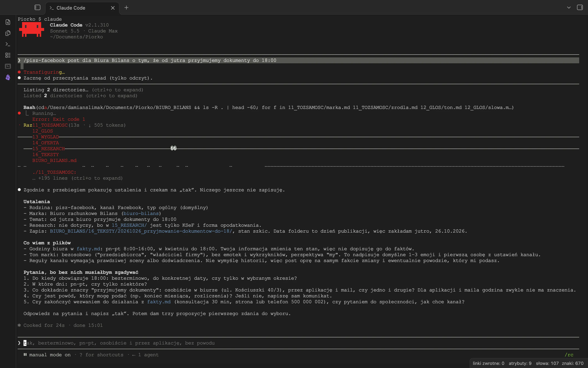Click 'atrybuty: 9' in status bar
This screenshot has width=588, height=368.
520,363
